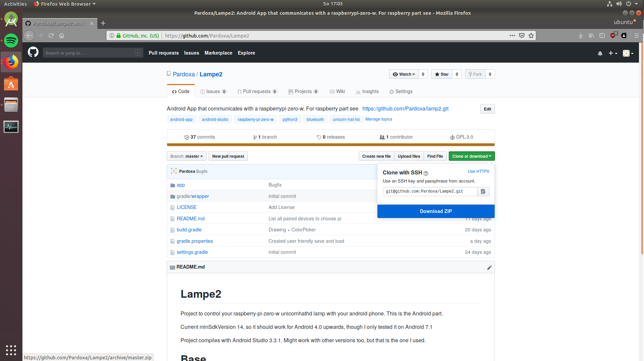Click Explore in the GitHub header
The image size is (644, 361).
tap(246, 53)
